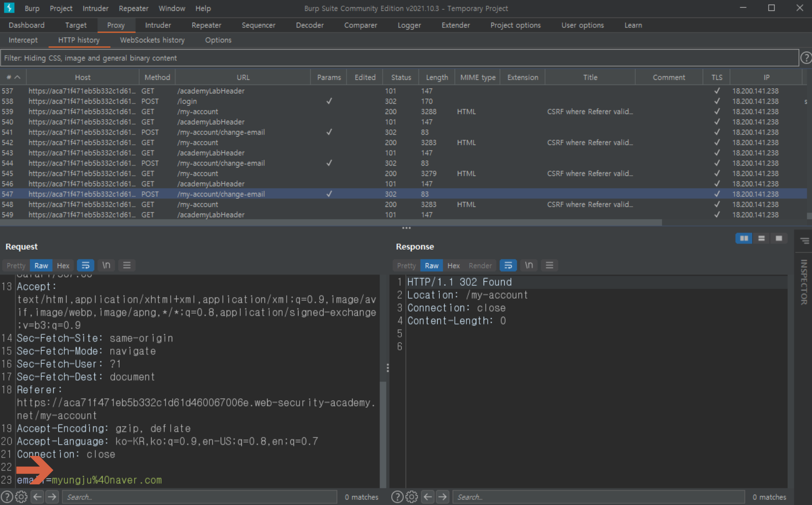Open the User options tab

(x=583, y=25)
